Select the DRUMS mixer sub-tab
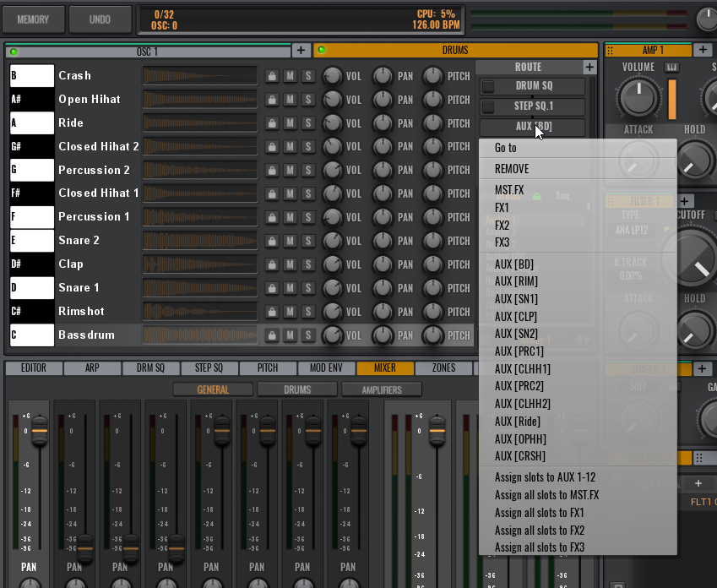The image size is (717, 588). (297, 389)
